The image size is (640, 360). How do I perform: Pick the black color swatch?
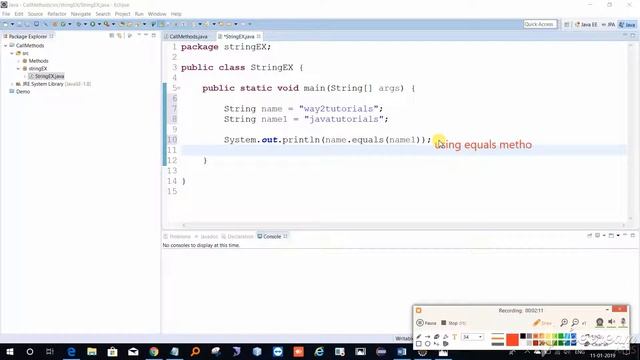pyautogui.click(x=523, y=336)
